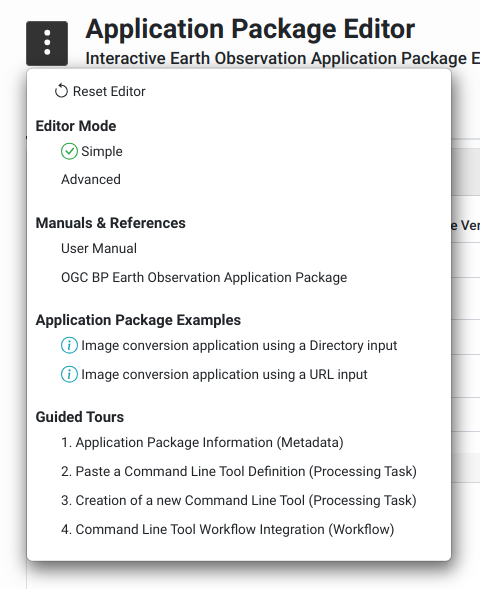480x589 pixels.
Task: Click the Application Package Examples section header
Action: (138, 320)
